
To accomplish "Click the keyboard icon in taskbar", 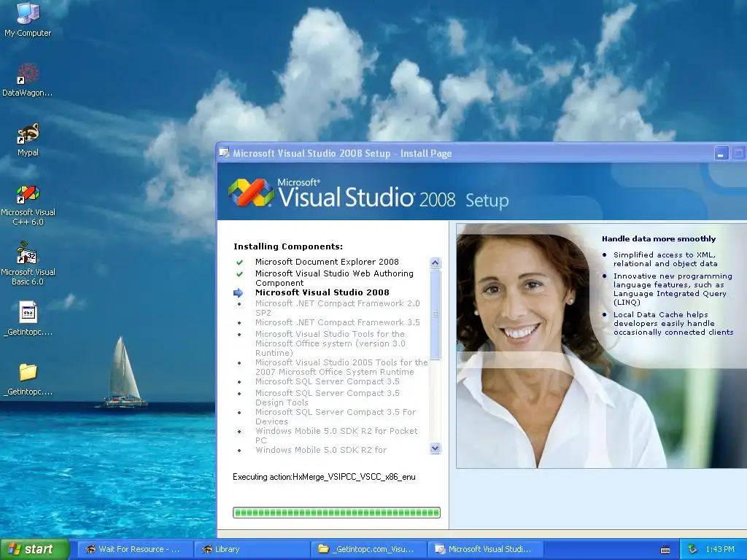I will click(665, 550).
